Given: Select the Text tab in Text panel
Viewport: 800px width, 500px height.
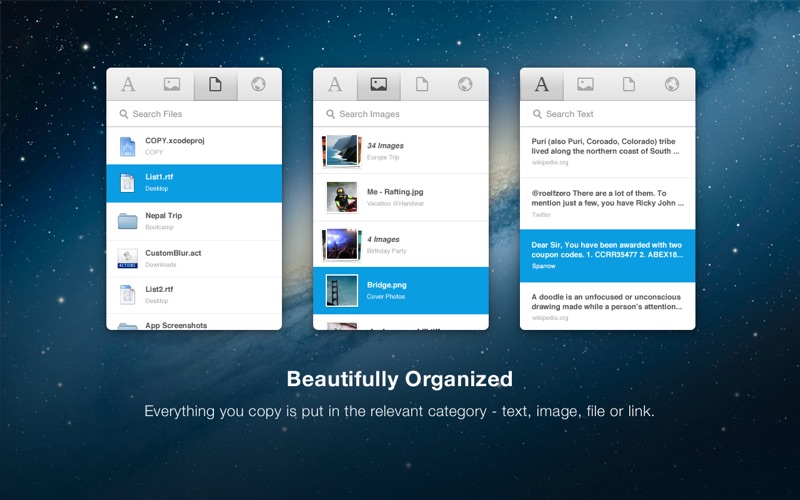Looking at the screenshot, I should [x=542, y=84].
